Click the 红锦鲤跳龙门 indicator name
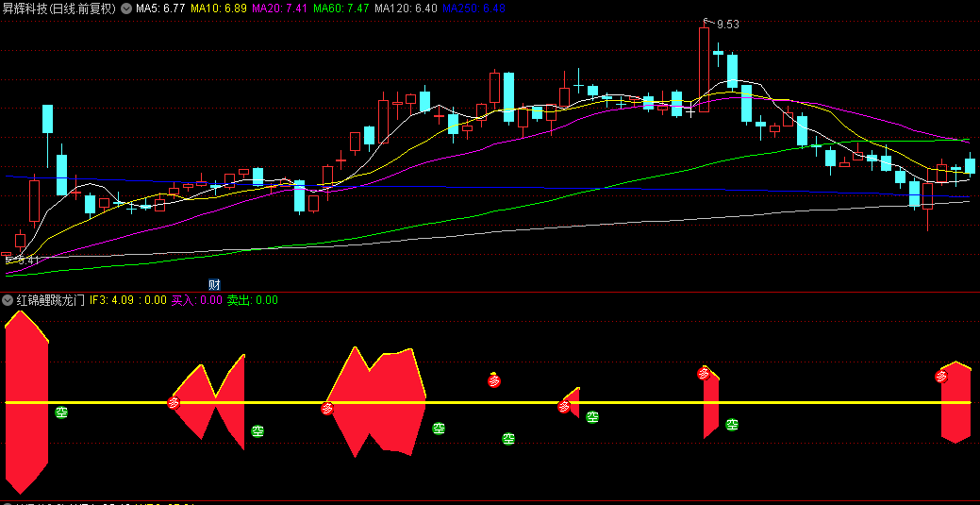The image size is (980, 505). (51, 300)
